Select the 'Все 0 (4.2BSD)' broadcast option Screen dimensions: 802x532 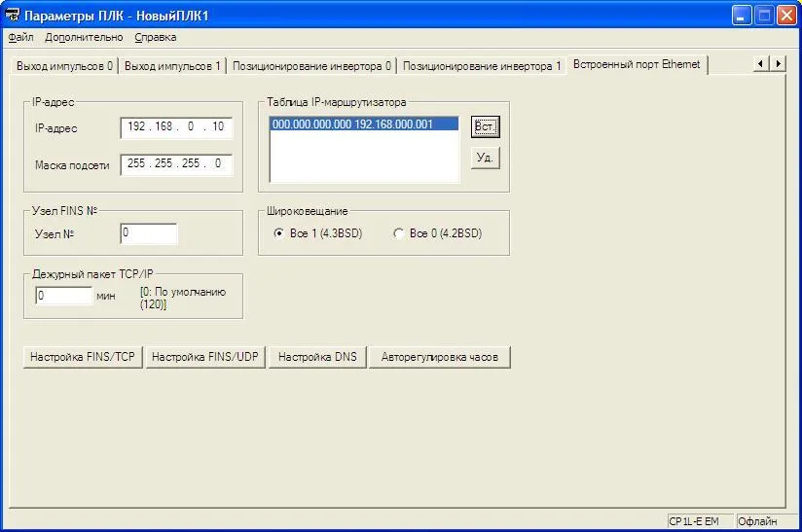point(398,233)
